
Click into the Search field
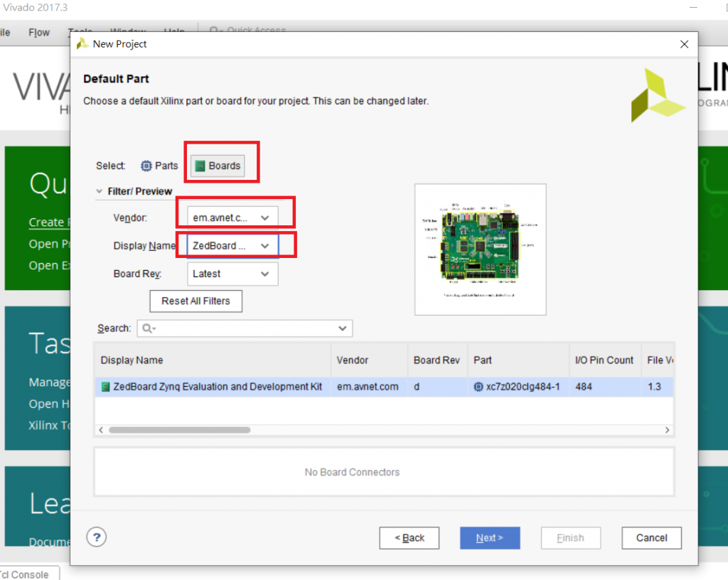[x=245, y=328]
